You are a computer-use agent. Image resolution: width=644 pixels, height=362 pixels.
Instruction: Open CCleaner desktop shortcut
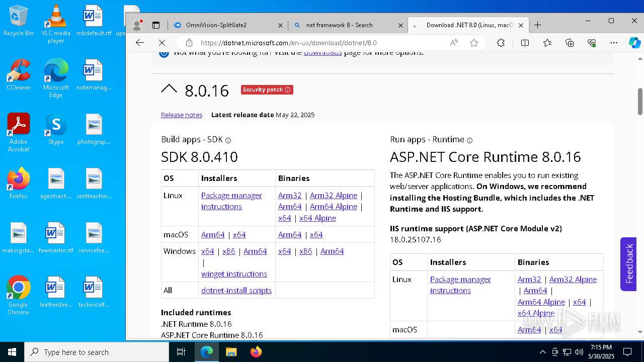[18, 74]
